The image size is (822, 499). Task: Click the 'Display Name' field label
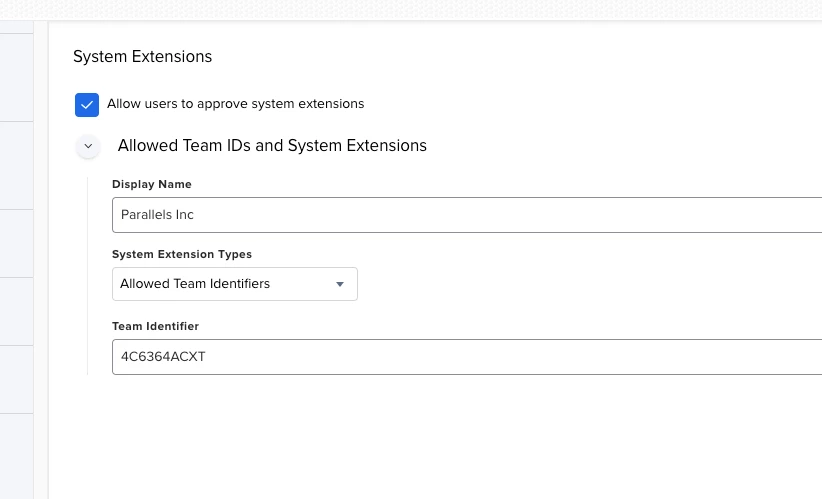[152, 185]
